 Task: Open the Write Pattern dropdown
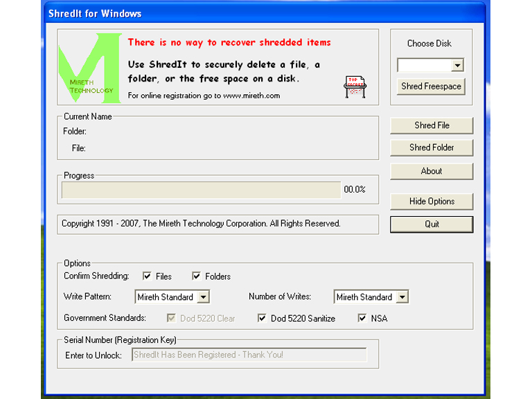click(x=203, y=297)
